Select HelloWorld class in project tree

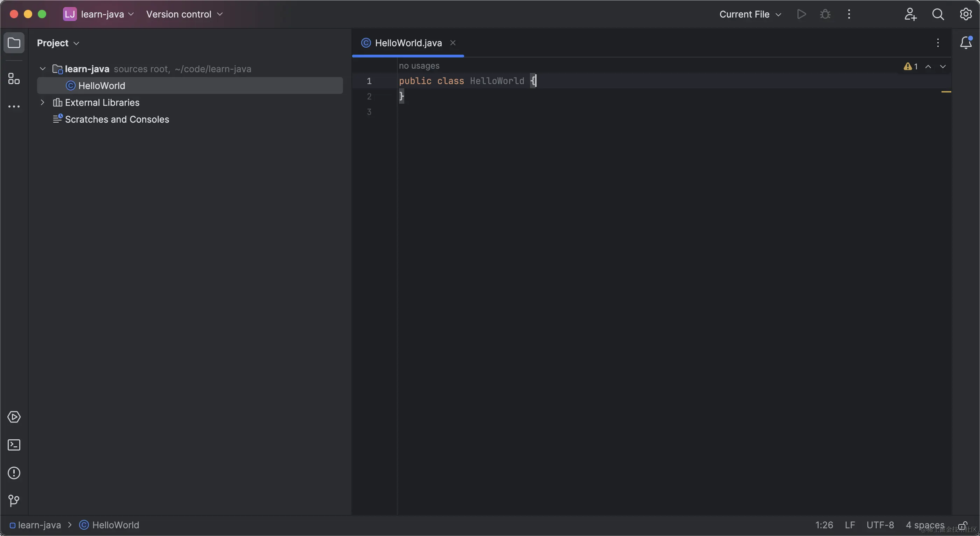coord(190,85)
